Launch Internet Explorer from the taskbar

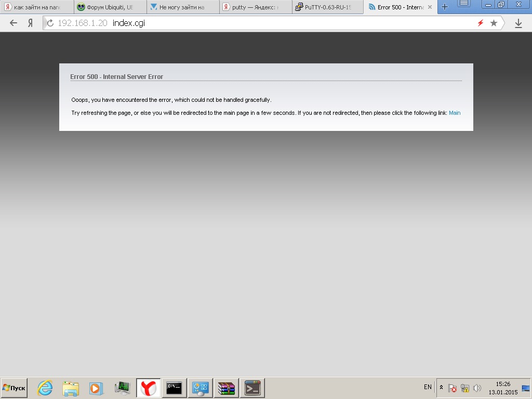45,388
